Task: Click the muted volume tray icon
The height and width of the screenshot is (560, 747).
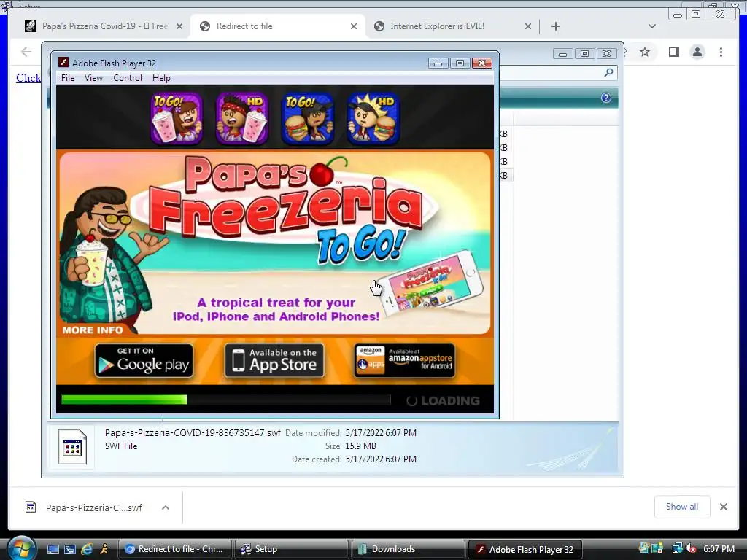Action: [x=691, y=548]
